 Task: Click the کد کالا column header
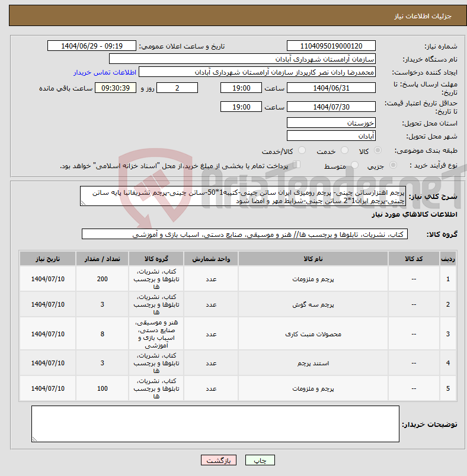point(414,259)
